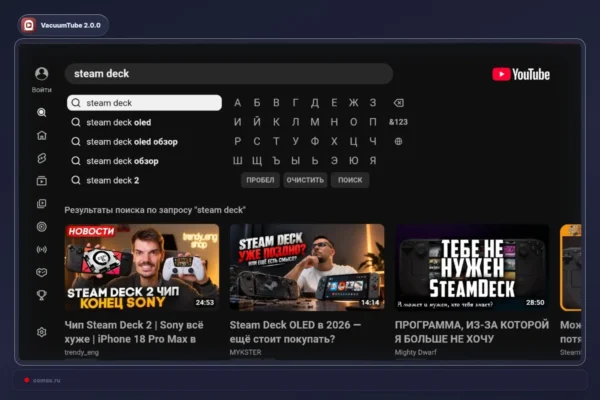The width and height of the screenshot is (600, 400).
Task: Click the title 'Steam Deck OLED в 2026'
Action: (x=295, y=325)
